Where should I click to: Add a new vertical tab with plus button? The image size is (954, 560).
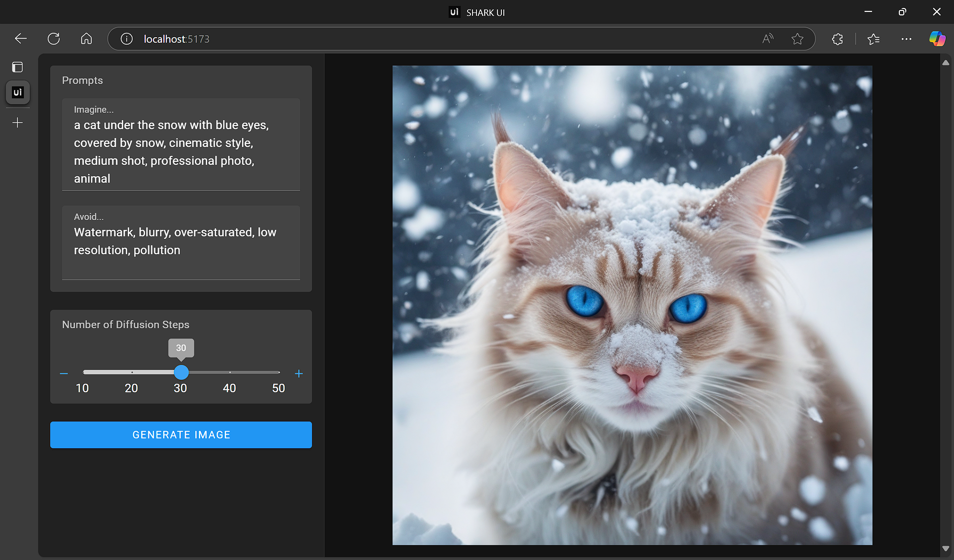click(x=17, y=123)
